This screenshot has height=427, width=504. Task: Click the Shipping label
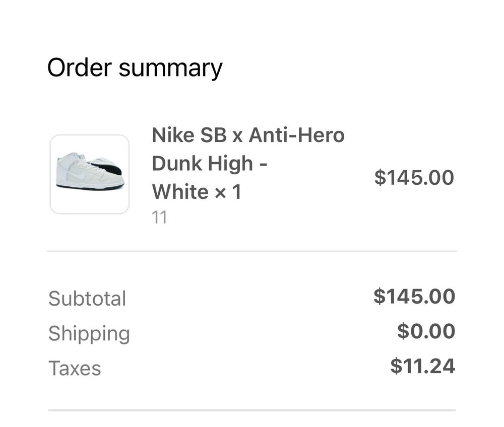point(89,333)
